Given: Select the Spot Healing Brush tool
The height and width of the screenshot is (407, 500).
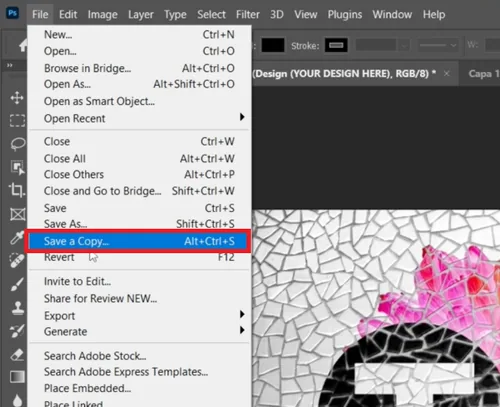Looking at the screenshot, I should [x=17, y=261].
